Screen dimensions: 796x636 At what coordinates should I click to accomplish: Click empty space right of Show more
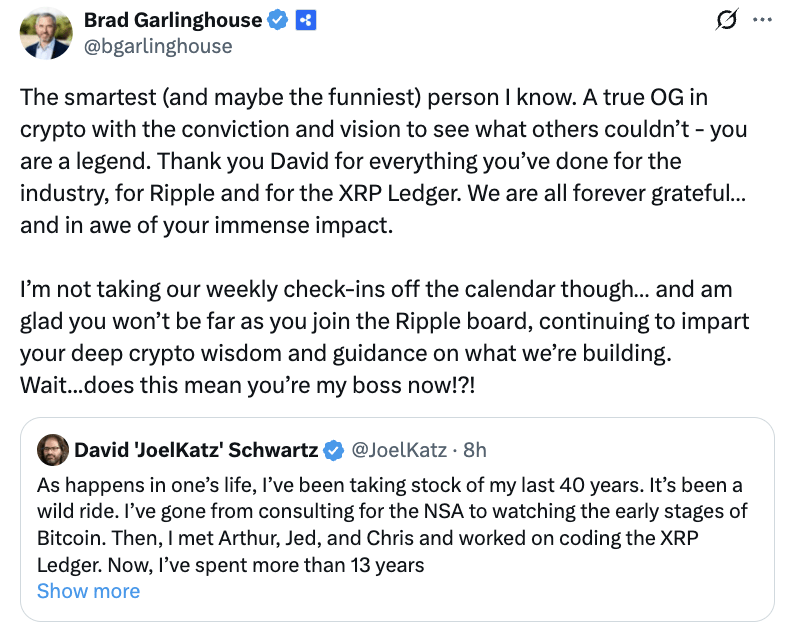point(450,590)
